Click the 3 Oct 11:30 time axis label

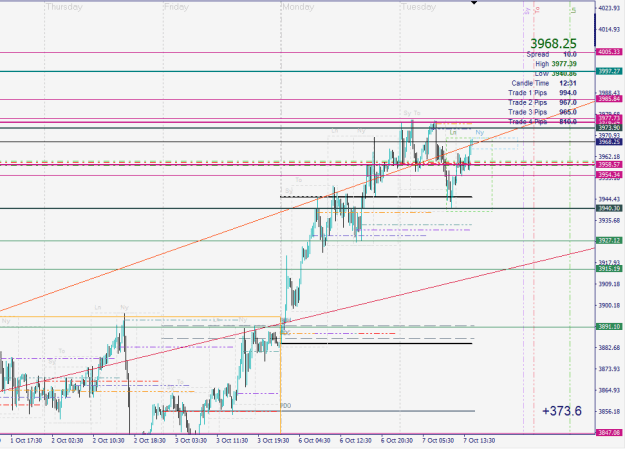point(232,441)
